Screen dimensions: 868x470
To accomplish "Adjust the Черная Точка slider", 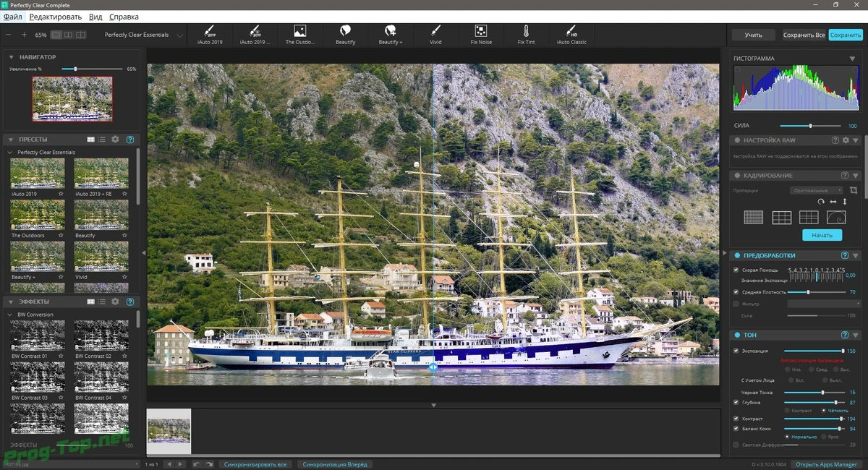I will (x=814, y=392).
